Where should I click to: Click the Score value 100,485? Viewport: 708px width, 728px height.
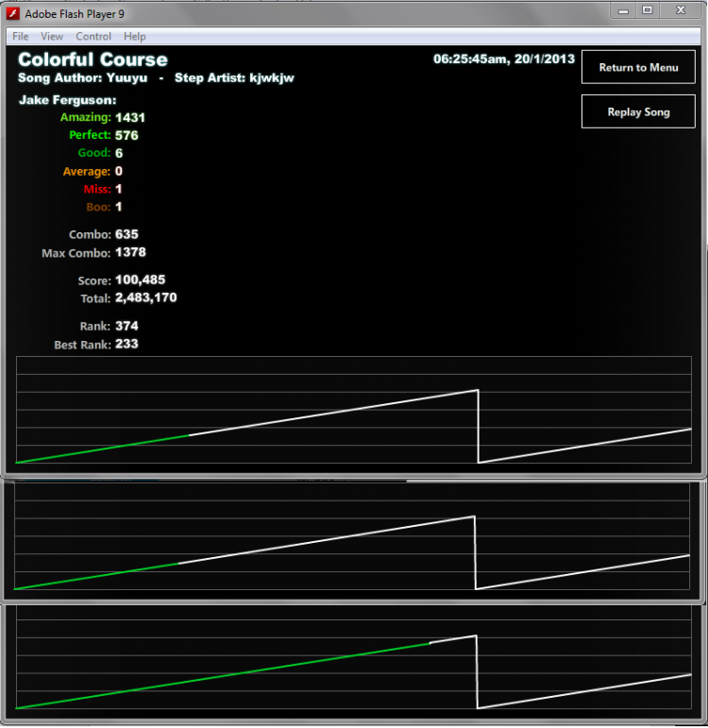coord(141,279)
